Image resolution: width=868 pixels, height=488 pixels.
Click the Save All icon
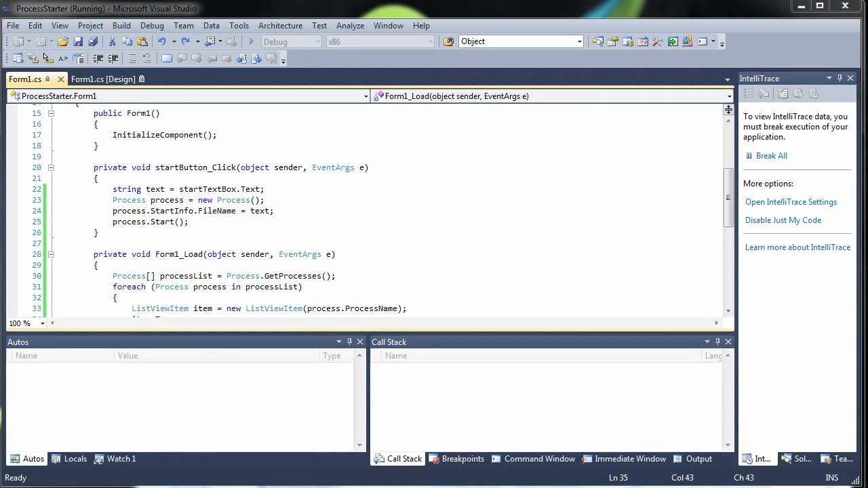coord(93,42)
